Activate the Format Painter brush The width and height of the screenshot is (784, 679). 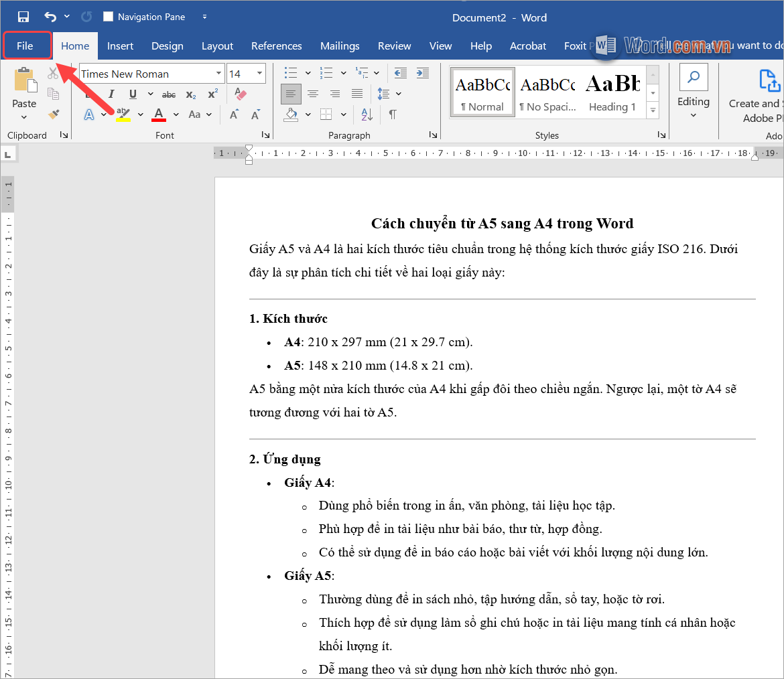(x=53, y=115)
